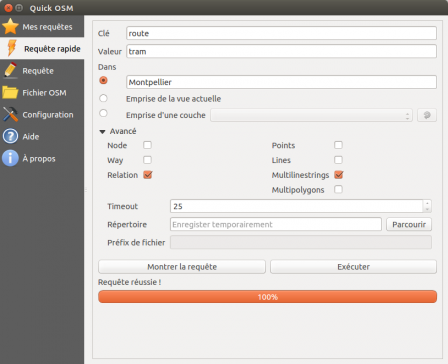This screenshot has width=448, height=364.
Task: Enable the Node checkbox
Action: [x=147, y=145]
